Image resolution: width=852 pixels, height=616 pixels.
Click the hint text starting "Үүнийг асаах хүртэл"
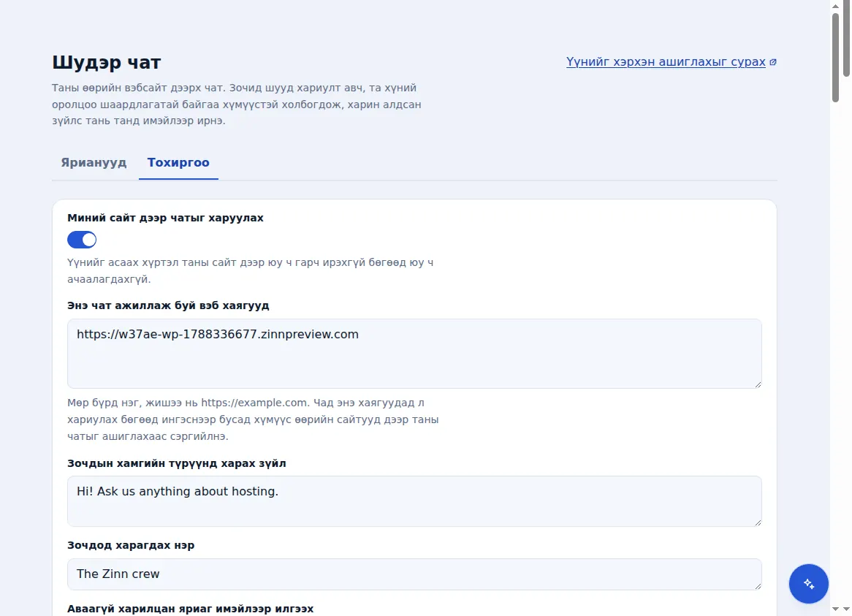click(x=251, y=270)
